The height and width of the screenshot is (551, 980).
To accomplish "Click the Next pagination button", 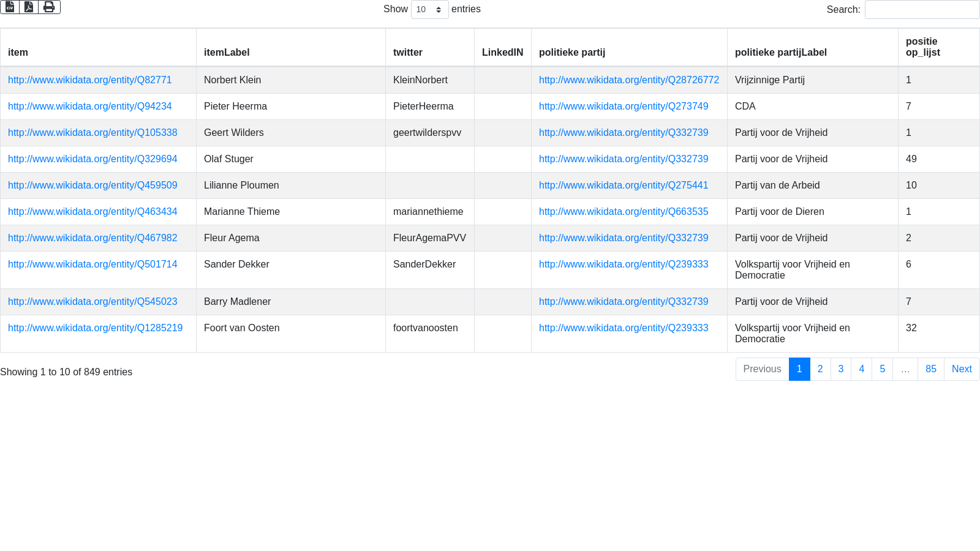I will click(x=962, y=369).
